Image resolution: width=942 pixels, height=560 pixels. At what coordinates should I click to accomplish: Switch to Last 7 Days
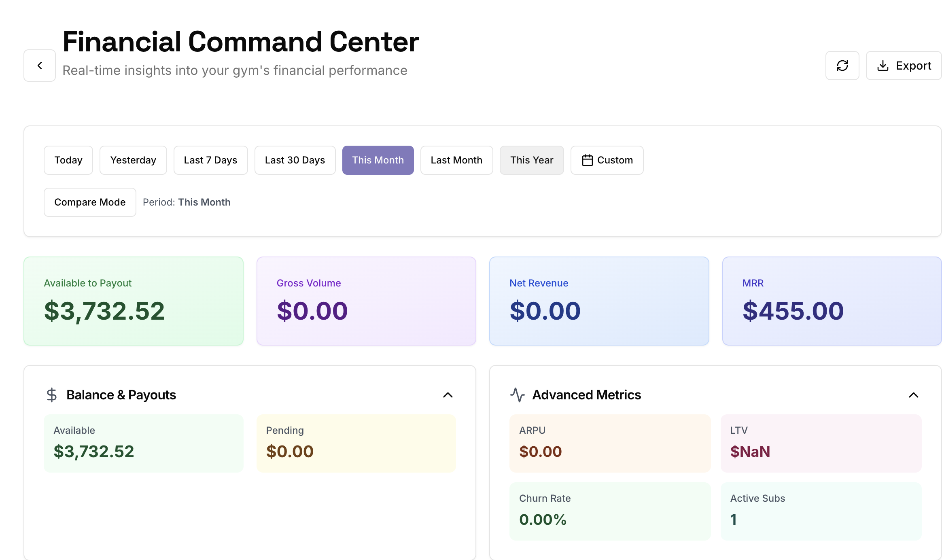(210, 160)
